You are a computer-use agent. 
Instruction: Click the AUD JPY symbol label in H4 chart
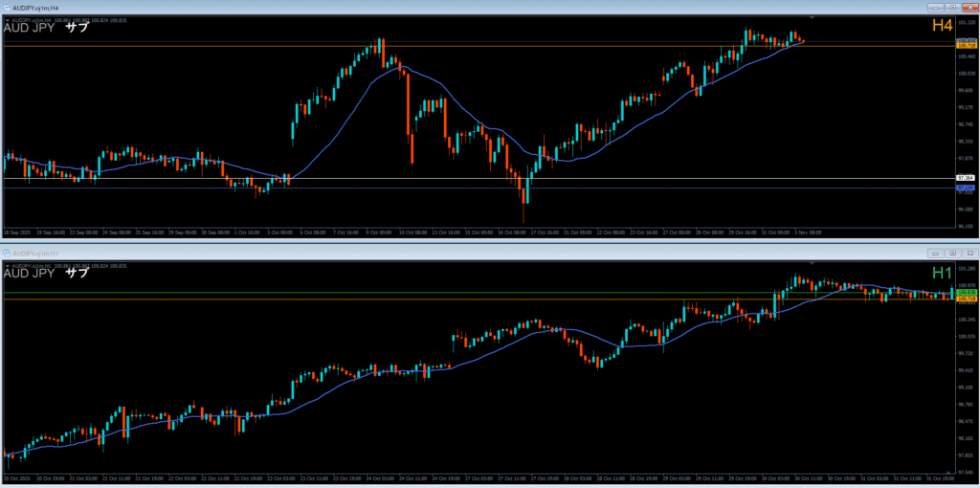(x=30, y=28)
